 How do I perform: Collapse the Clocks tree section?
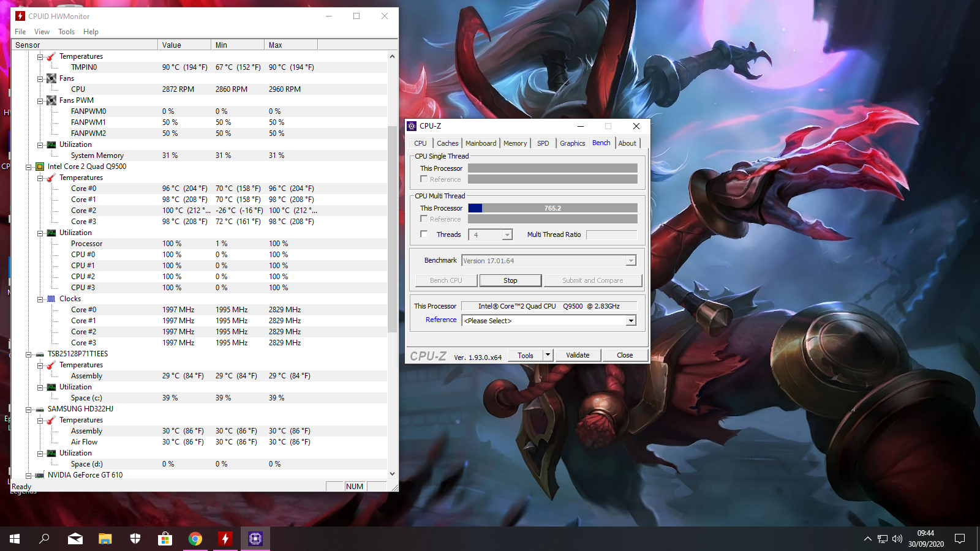click(40, 299)
